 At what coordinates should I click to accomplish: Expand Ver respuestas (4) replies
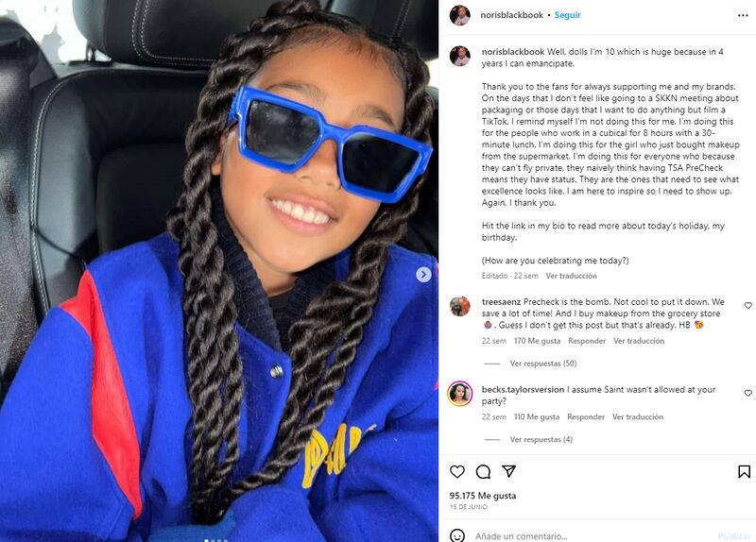tap(541, 439)
